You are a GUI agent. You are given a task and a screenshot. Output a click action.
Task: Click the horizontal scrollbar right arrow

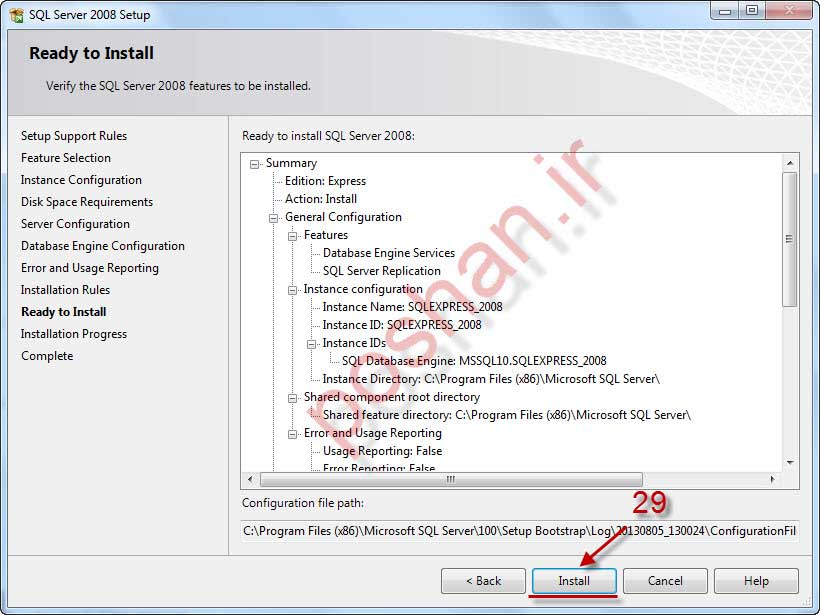point(775,479)
